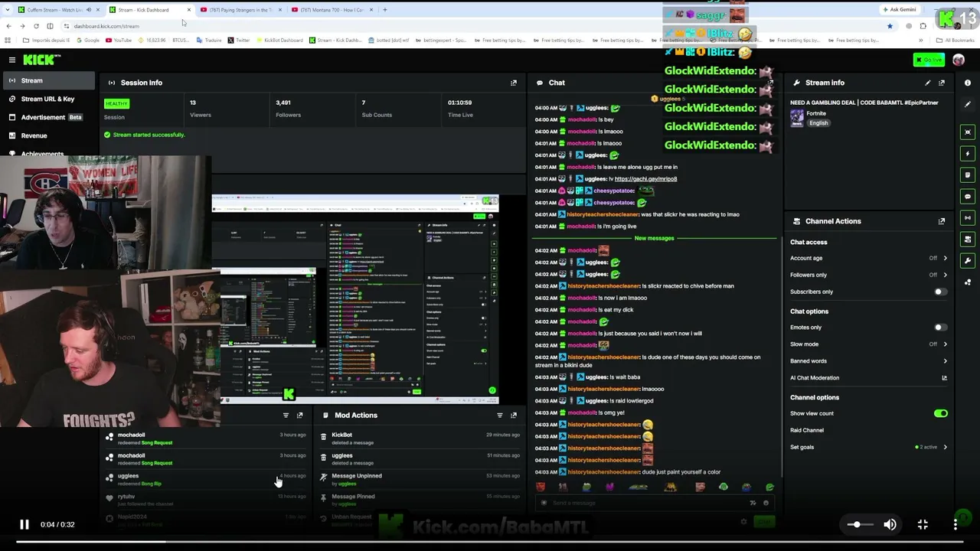This screenshot has width=980, height=551.
Task: Enter fullscreen in the video player
Action: (x=923, y=524)
